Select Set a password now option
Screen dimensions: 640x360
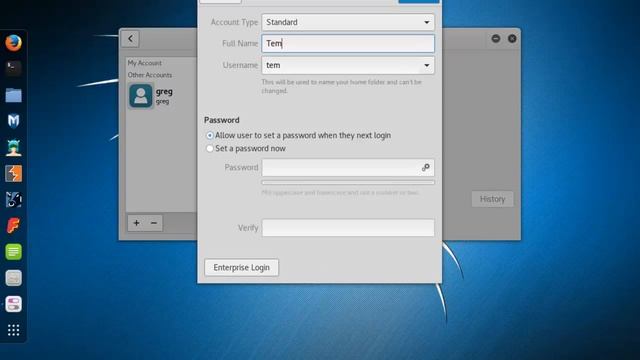point(209,149)
